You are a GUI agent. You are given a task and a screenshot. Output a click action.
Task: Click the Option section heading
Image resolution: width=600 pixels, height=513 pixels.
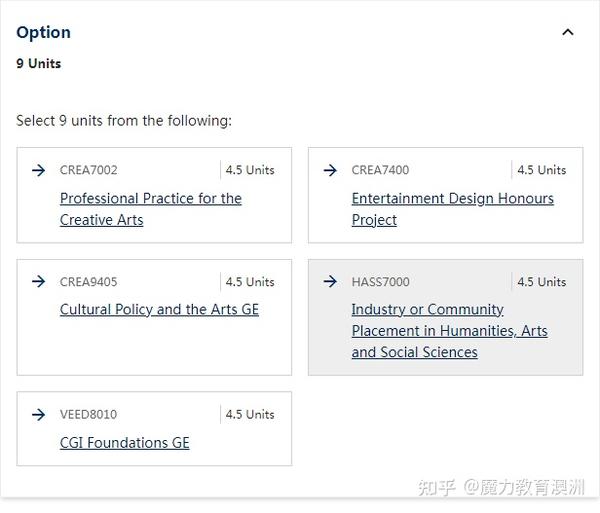tap(44, 33)
